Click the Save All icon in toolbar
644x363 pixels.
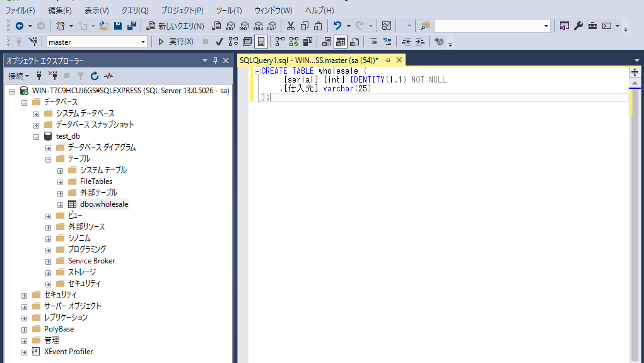131,26
